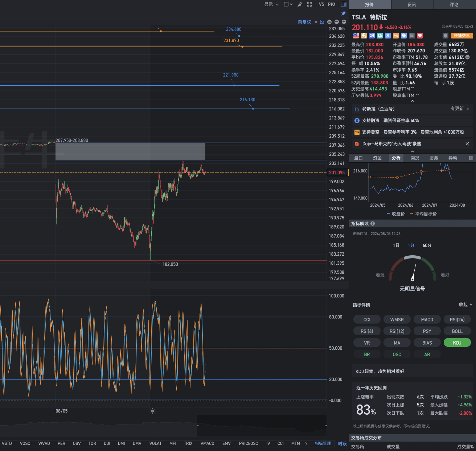Click the blue tag icon
476x451 pixels.
point(404,36)
